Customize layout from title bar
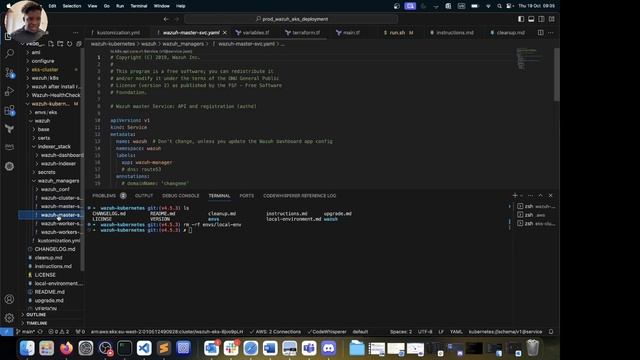Viewport: 640px width, 360px height. point(552,19)
